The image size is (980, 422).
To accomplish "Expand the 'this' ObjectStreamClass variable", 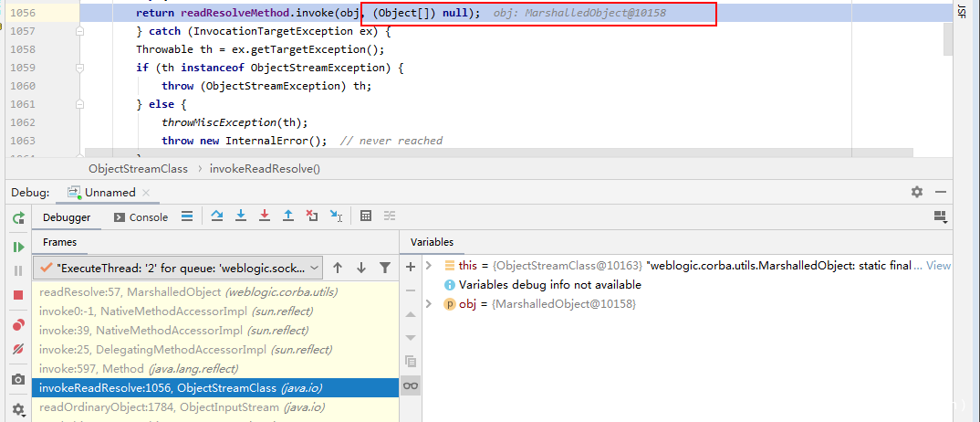I will click(x=430, y=266).
